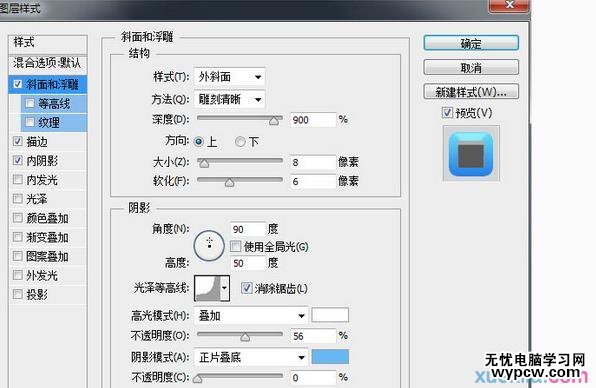Image resolution: width=596 pixels, height=388 pixels.
Task: Open 高光模式 dropdown showing 叠加
Action: point(251,315)
